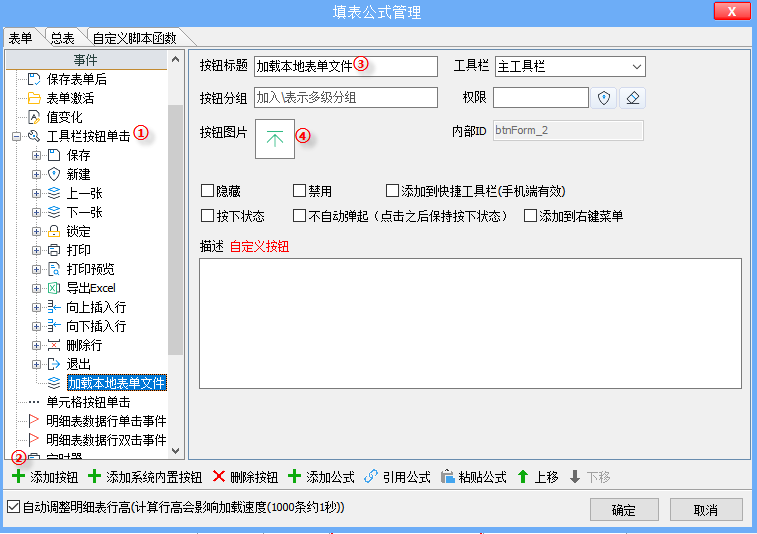The height and width of the screenshot is (534, 757).
Task: Open the 自定义脚本函数 tab
Action: point(135,38)
